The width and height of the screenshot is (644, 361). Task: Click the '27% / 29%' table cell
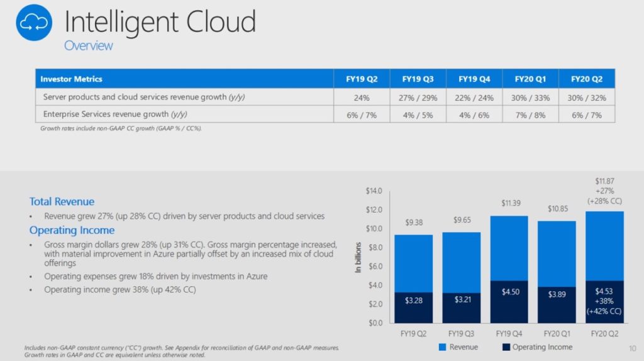pos(418,98)
